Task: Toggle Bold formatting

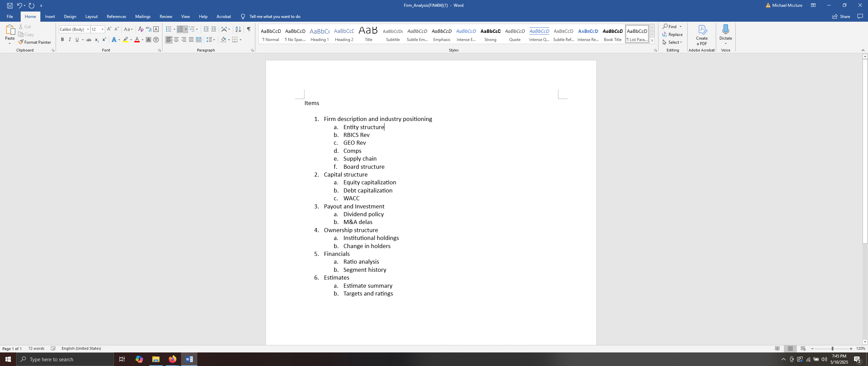Action: 62,40
